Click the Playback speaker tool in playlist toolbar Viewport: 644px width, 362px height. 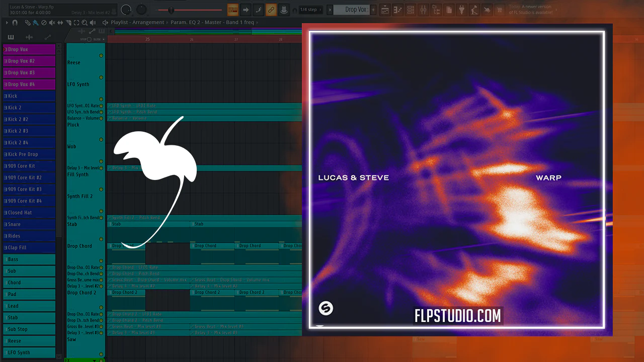(92, 23)
